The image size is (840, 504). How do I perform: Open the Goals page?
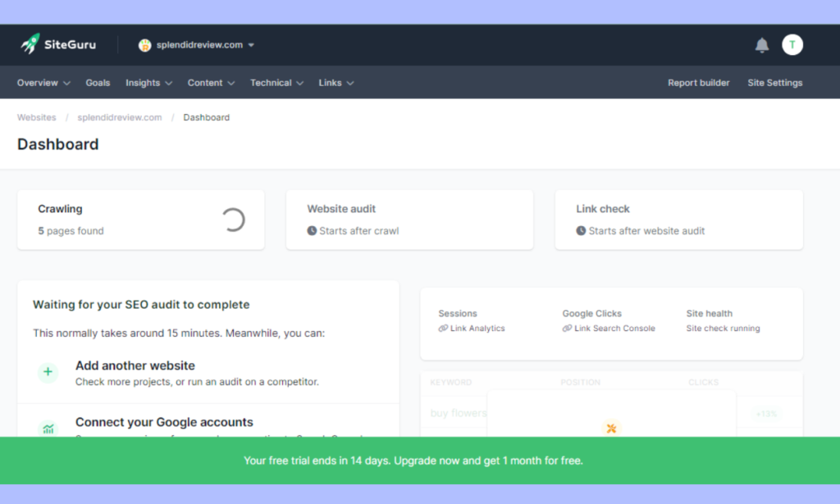tap(98, 83)
